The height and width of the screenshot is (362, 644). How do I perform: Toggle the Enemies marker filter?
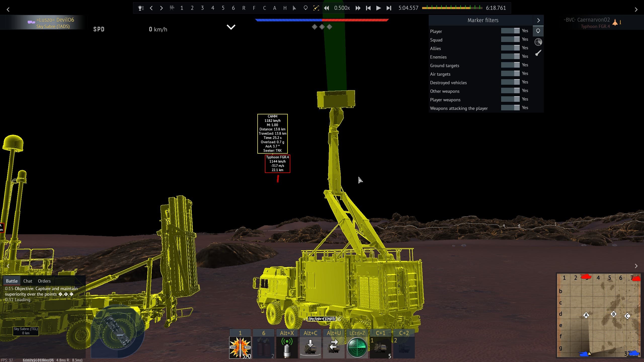click(510, 57)
